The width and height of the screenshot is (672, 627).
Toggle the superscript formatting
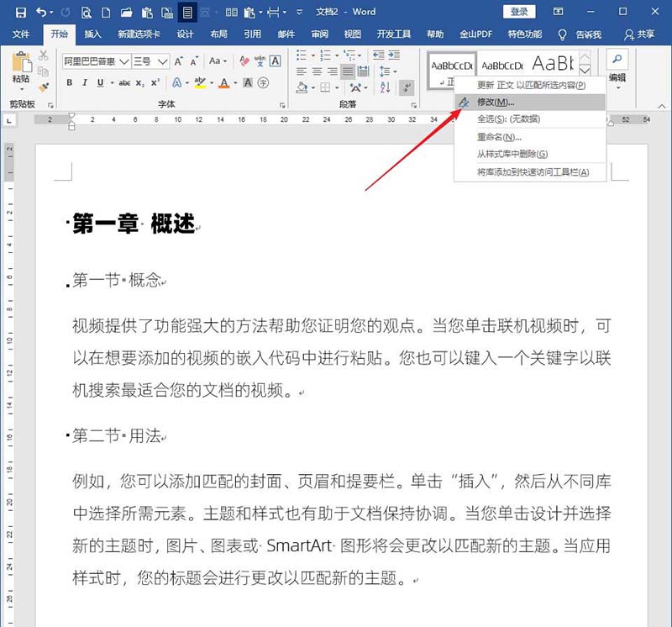click(x=155, y=81)
